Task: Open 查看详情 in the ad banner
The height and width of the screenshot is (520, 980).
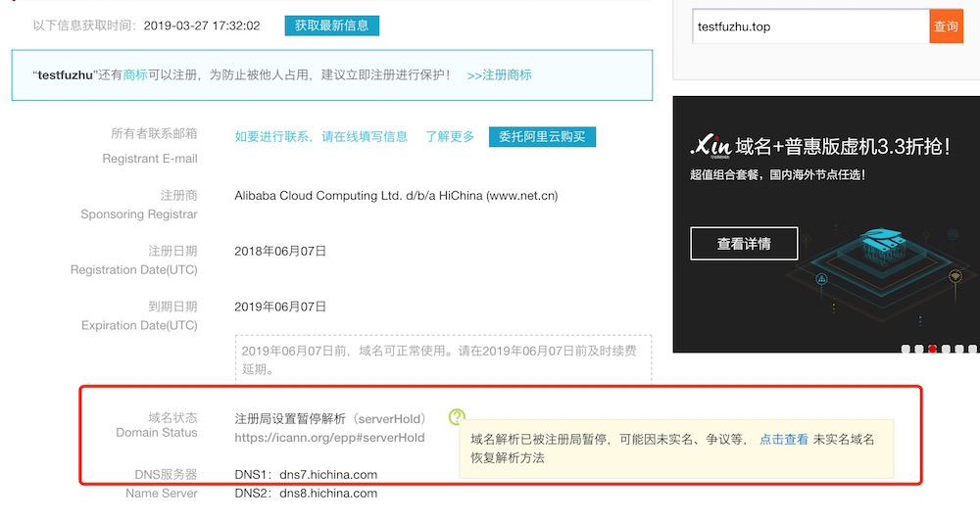Action: 744,244
